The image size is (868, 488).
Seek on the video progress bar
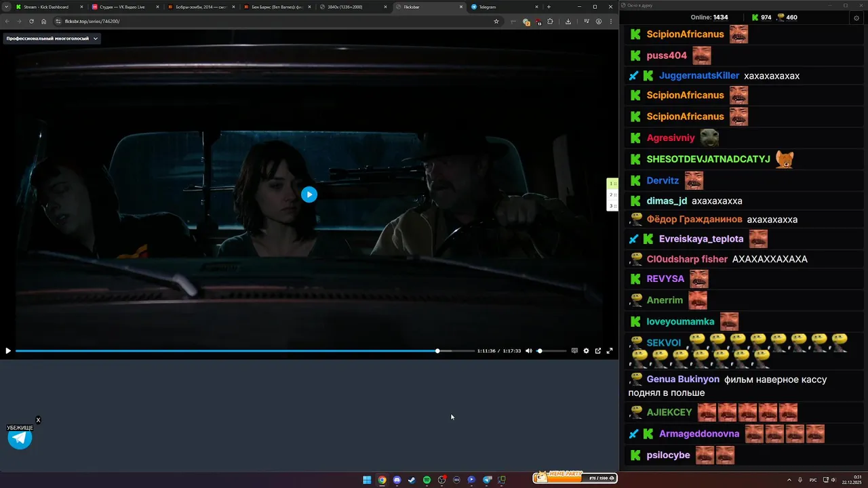pyautogui.click(x=245, y=351)
